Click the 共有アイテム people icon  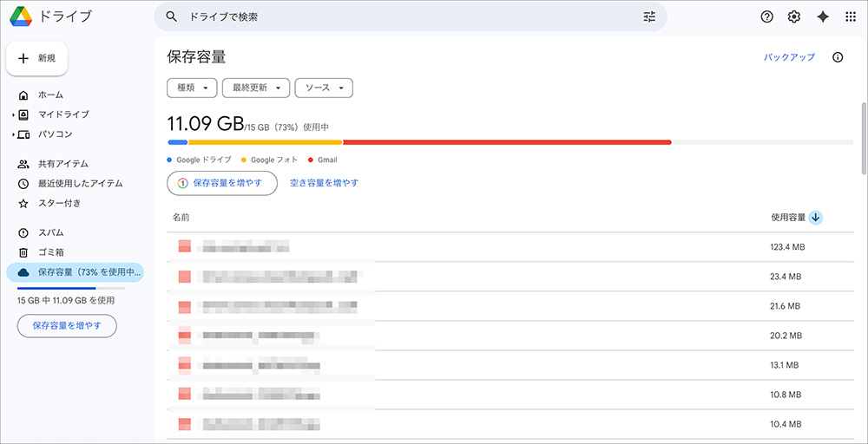(x=23, y=164)
